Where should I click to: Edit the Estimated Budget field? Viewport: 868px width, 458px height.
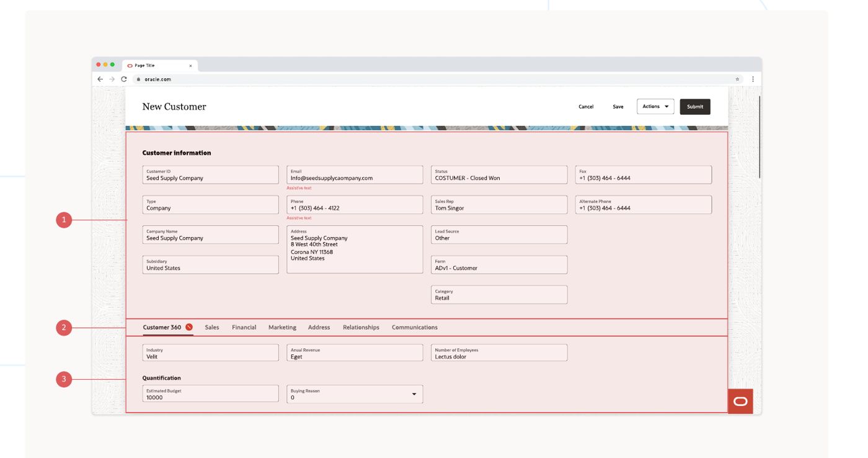[211, 394]
